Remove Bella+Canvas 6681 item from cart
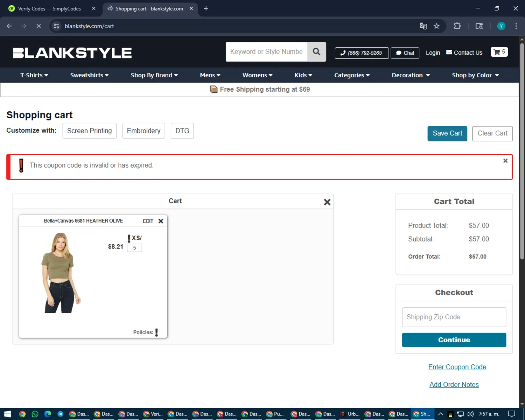Viewport: 525px width, 420px height. (x=161, y=221)
